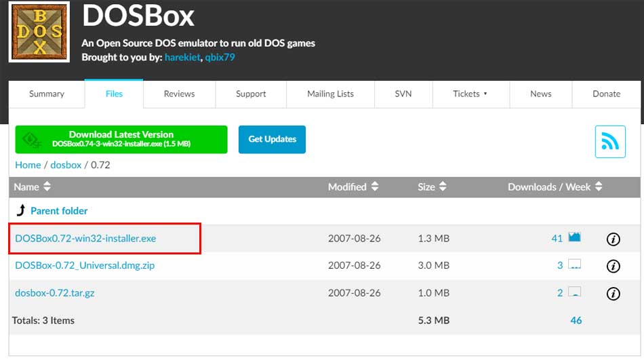
Task: Open download stats chart for dosbox-0.72.tar.gz
Action: coord(574,292)
